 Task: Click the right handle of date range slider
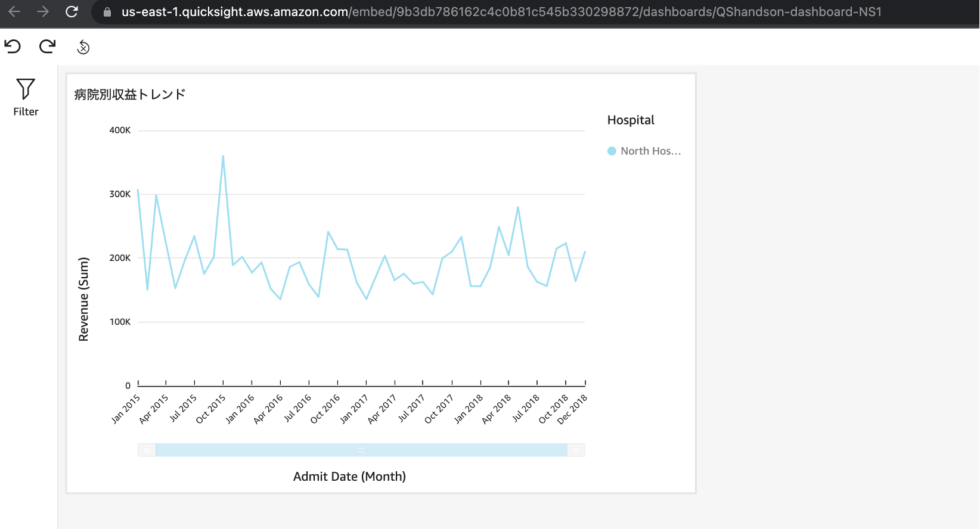[x=576, y=450]
